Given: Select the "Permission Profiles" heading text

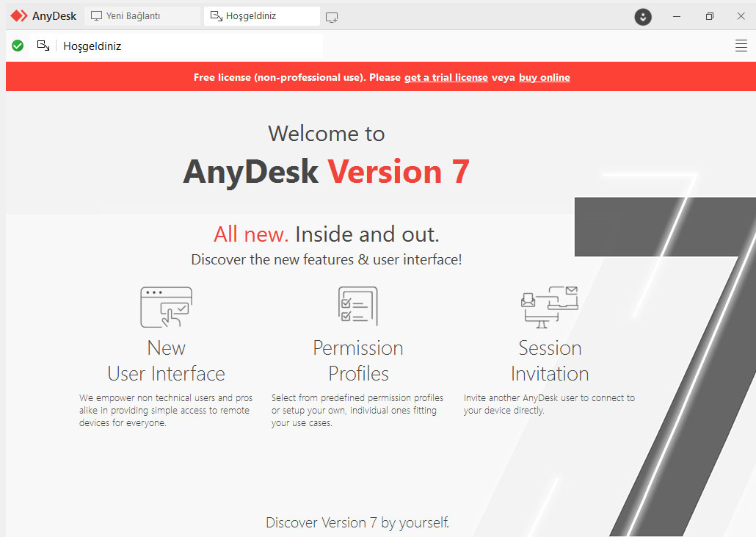Looking at the screenshot, I should pyautogui.click(x=357, y=361).
